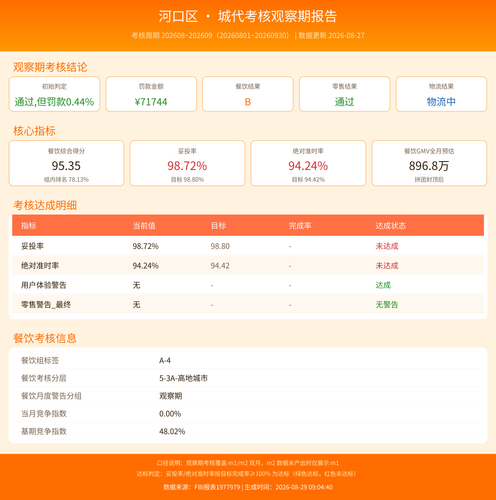Click 无 value in 用户体验警告 row
Viewport: 496px width, 500px height.
coord(136,285)
